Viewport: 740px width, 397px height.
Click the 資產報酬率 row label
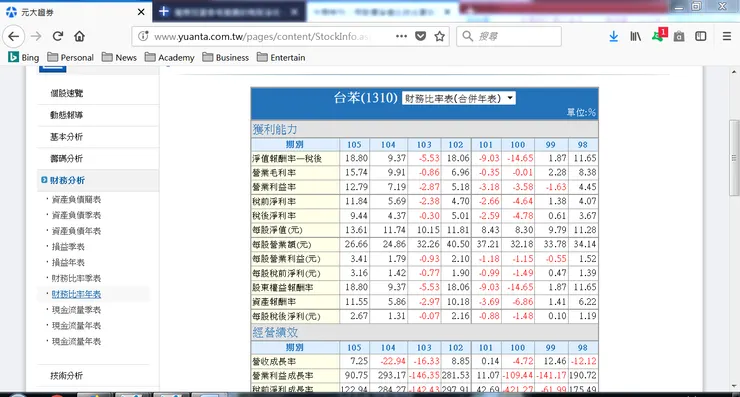click(274, 302)
